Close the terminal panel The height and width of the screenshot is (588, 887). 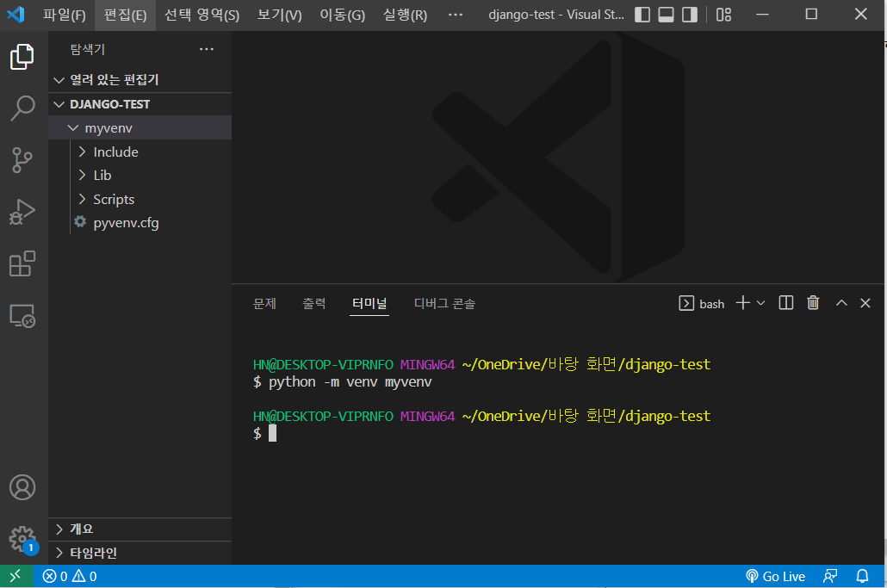point(865,303)
